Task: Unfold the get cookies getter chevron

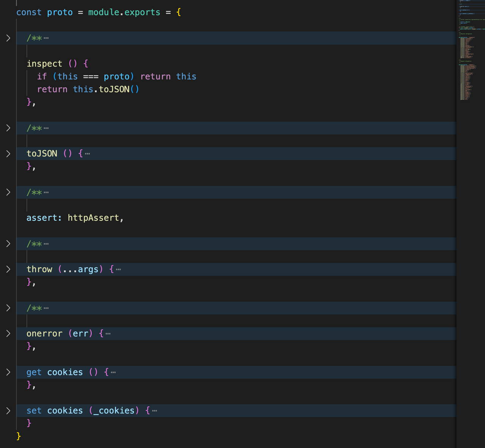Action: (8, 372)
